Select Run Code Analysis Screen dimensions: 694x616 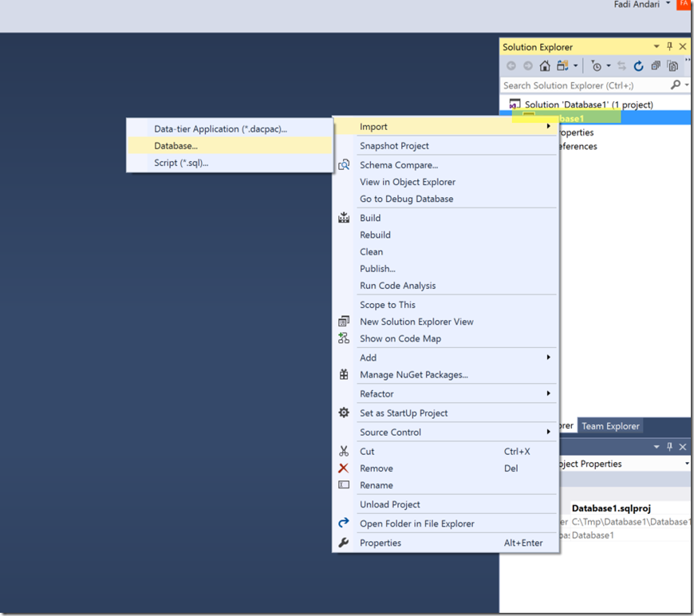pyautogui.click(x=446, y=286)
